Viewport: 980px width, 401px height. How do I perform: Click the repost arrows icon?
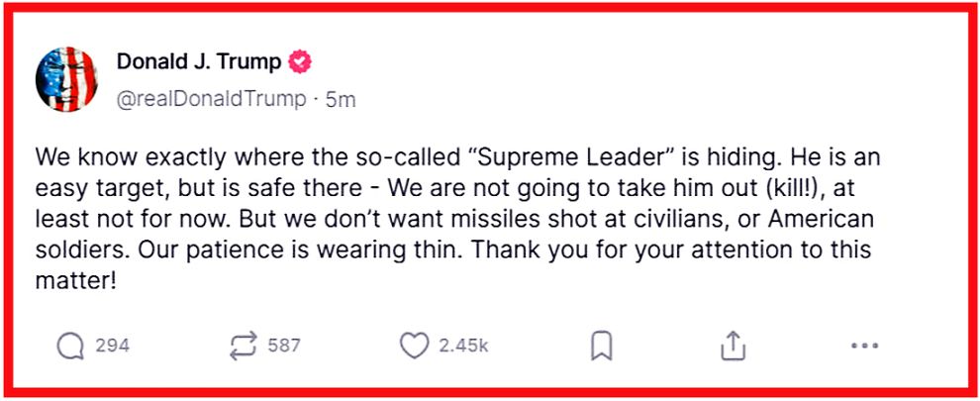point(243,346)
